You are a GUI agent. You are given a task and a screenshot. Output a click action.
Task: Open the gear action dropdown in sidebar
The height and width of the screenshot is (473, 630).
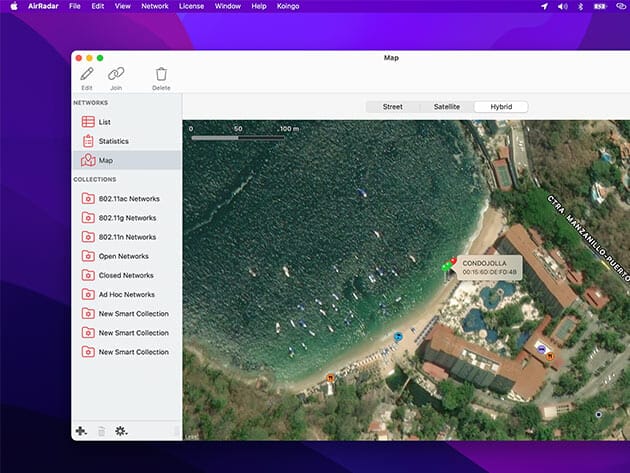121,431
